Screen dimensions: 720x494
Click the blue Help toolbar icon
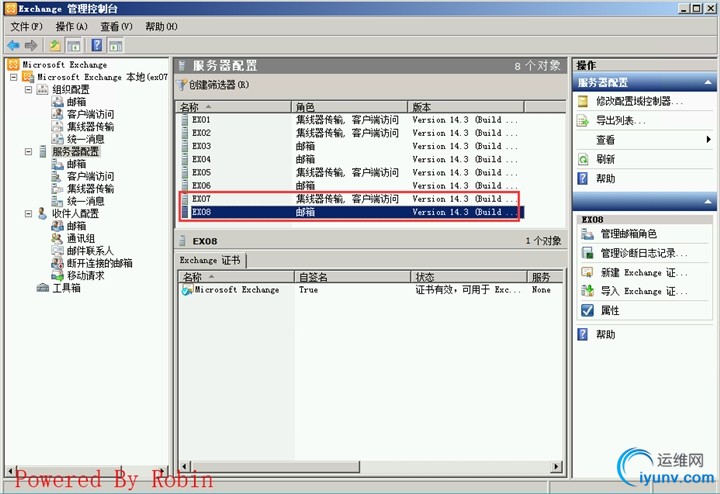(97, 45)
